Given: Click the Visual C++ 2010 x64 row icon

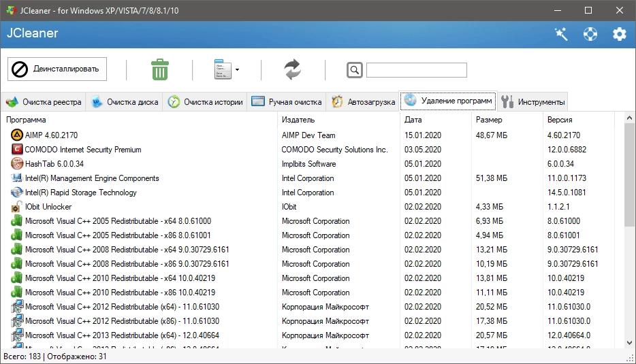Looking at the screenshot, I should 16,278.
